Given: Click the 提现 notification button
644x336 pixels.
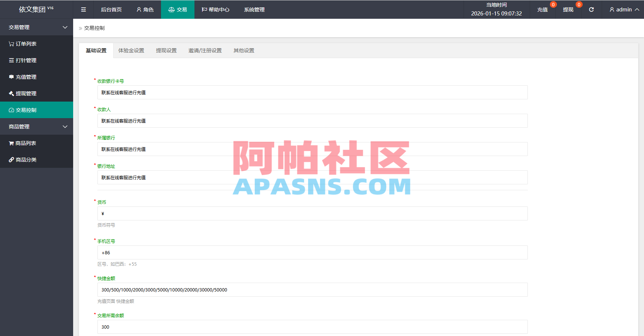Looking at the screenshot, I should click(568, 10).
